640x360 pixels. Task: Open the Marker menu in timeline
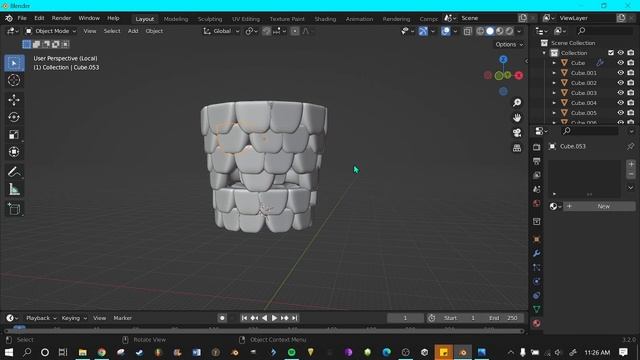pyautogui.click(x=122, y=318)
